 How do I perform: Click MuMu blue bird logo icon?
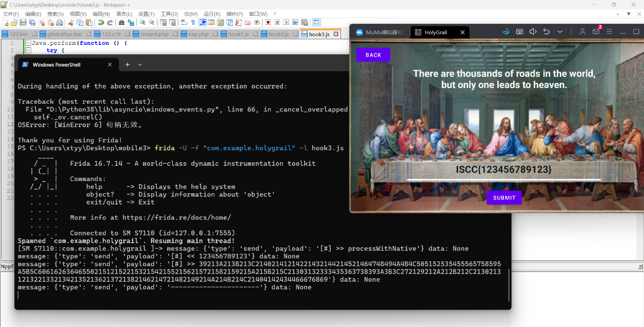click(x=506, y=32)
